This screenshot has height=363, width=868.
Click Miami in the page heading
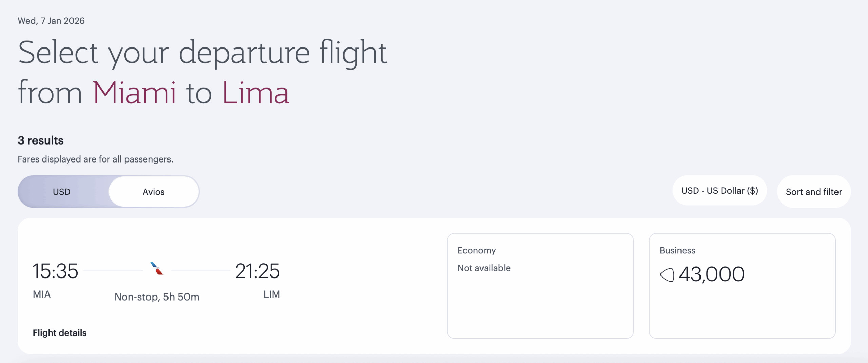pyautogui.click(x=134, y=93)
